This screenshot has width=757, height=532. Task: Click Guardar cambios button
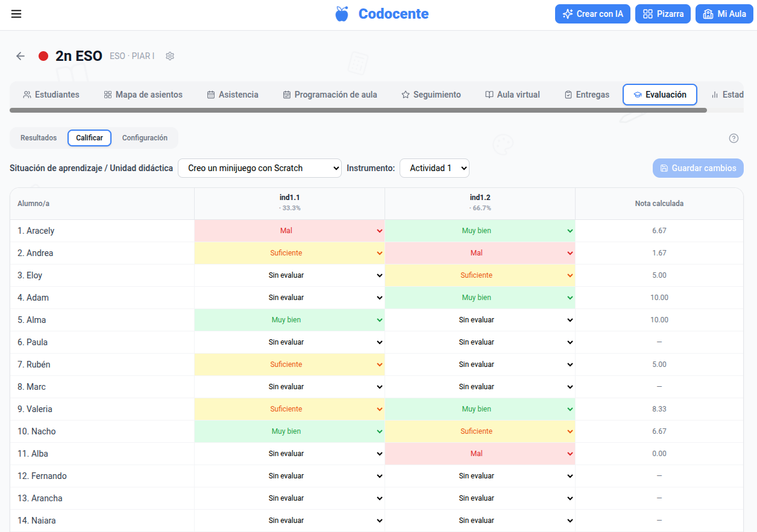(698, 168)
